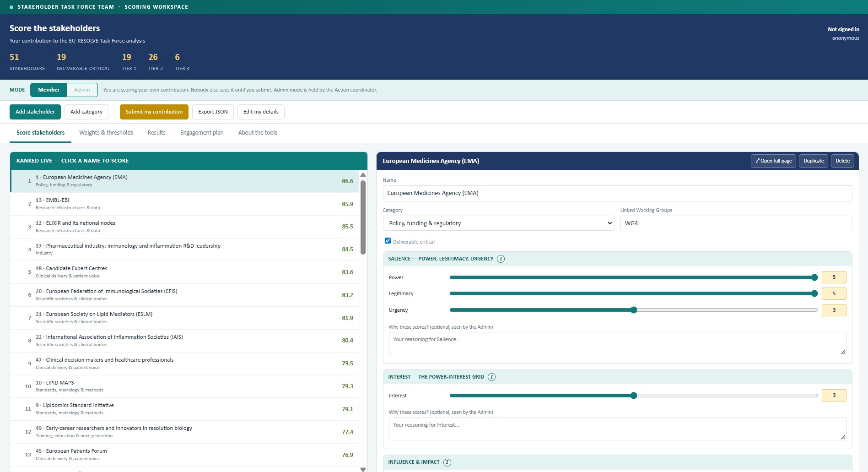Switch mode to Member
This screenshot has width=868, height=472.
click(x=49, y=90)
